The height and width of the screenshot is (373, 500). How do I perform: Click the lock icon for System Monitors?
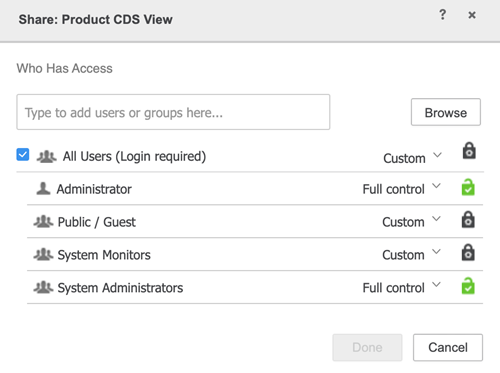[x=468, y=252]
